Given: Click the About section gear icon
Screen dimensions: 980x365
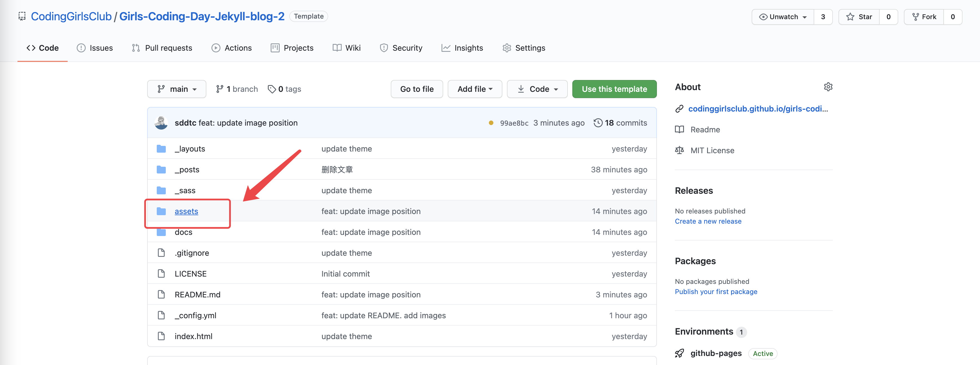Looking at the screenshot, I should (x=828, y=87).
